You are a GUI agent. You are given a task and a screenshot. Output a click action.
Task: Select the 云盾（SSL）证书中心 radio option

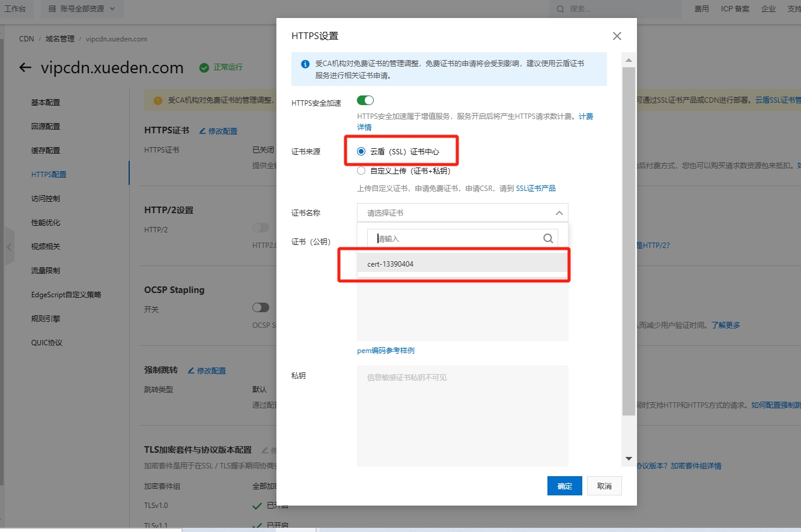[x=361, y=152]
